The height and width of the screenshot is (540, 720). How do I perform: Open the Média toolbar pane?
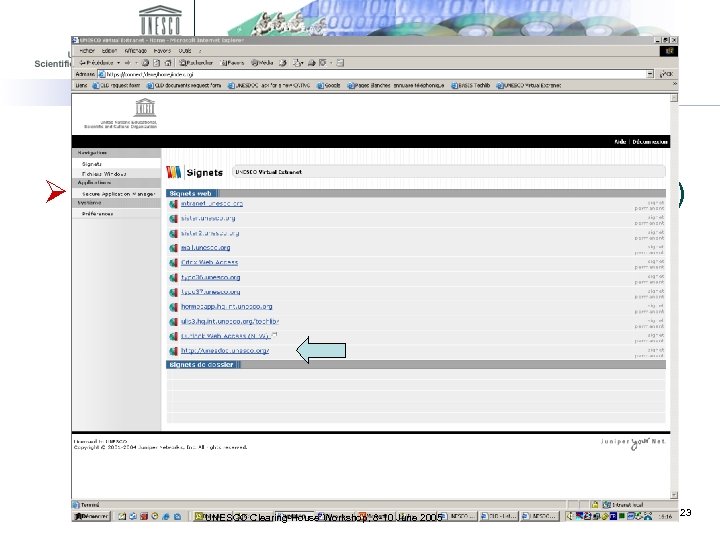262,63
